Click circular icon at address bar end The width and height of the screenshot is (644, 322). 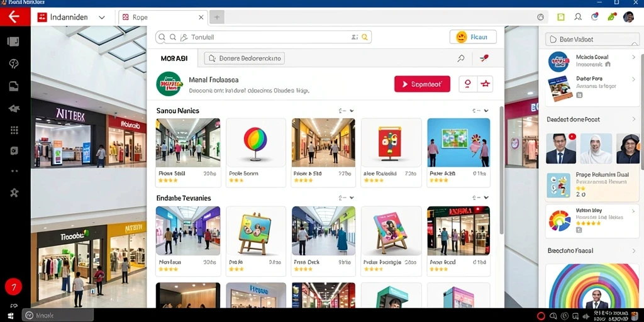[x=540, y=17]
